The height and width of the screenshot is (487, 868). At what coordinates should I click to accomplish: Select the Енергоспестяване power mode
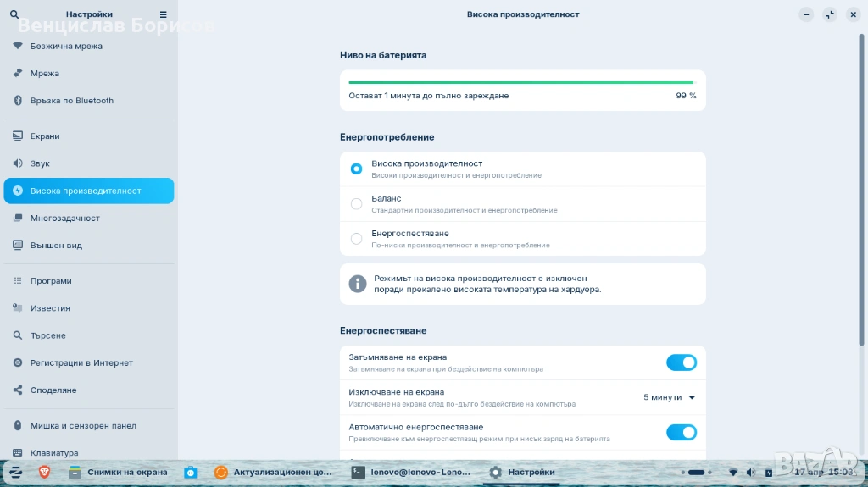pos(357,239)
